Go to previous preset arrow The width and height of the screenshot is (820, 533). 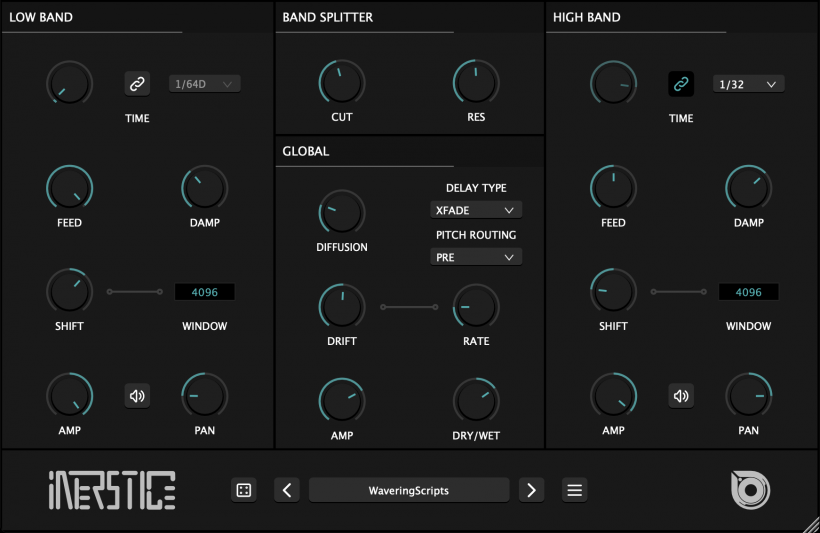point(287,490)
